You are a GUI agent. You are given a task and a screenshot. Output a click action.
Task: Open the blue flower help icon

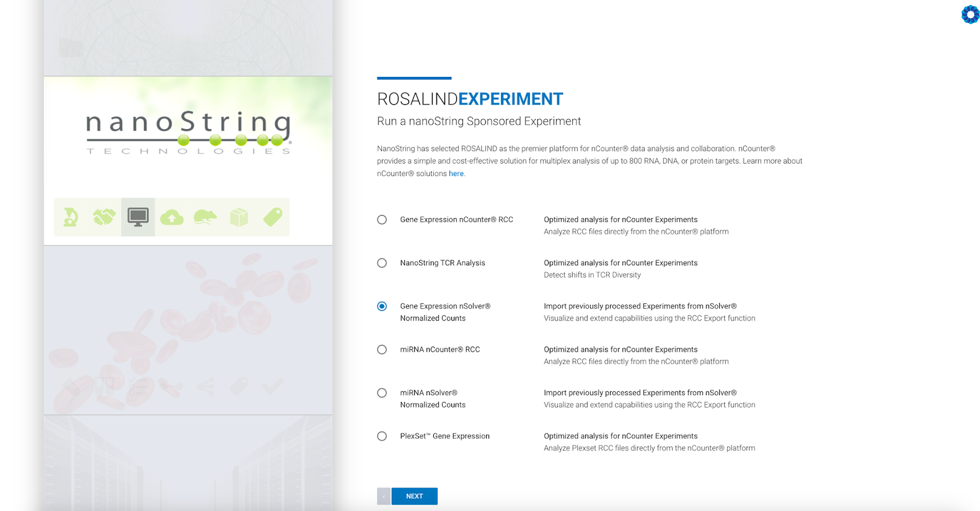tap(970, 14)
